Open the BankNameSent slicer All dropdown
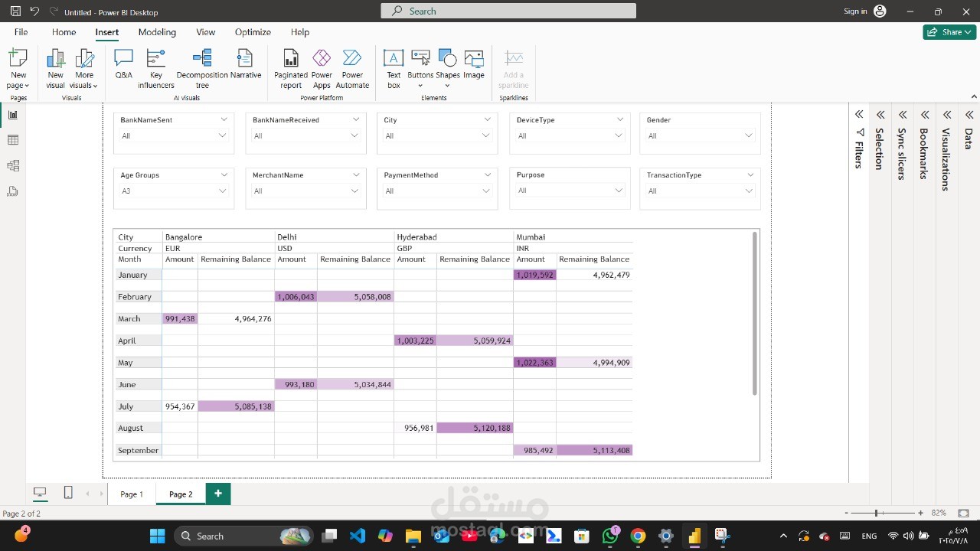 (x=174, y=135)
